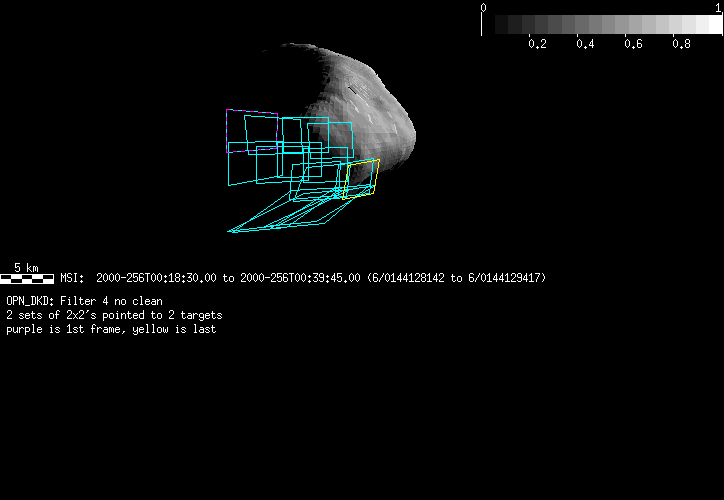The image size is (724, 500).
Task: Click the OPN_DKD sequence name text
Action: (x=30, y=301)
